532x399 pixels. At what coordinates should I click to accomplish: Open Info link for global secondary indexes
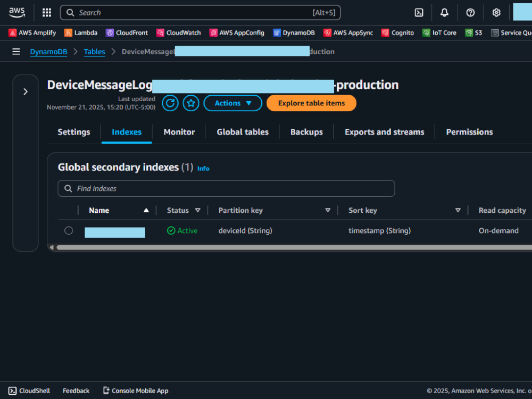point(203,169)
